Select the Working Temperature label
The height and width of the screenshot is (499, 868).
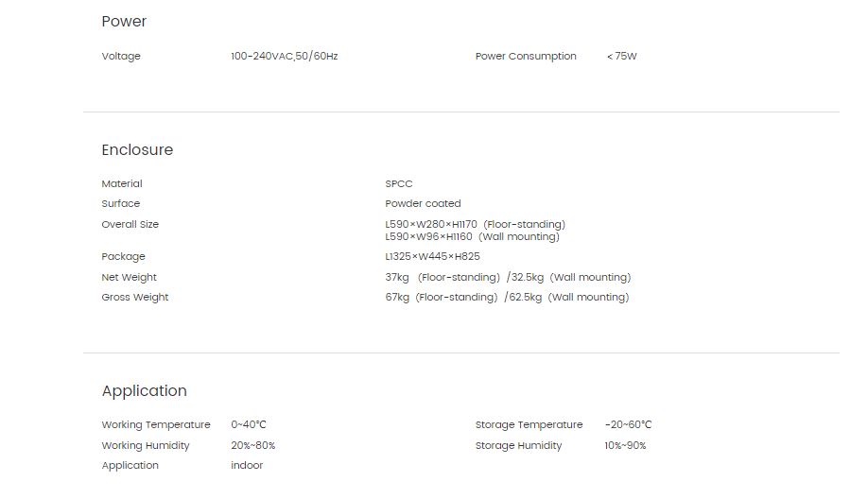tap(156, 425)
